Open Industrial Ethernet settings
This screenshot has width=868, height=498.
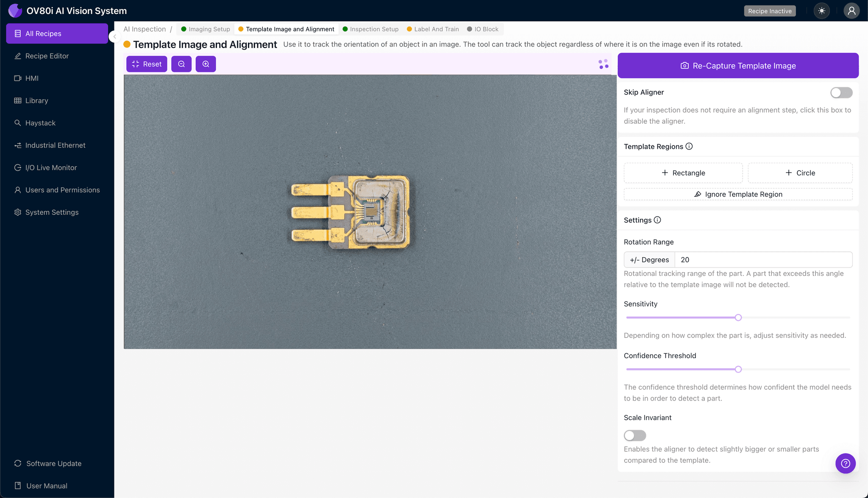57,145
